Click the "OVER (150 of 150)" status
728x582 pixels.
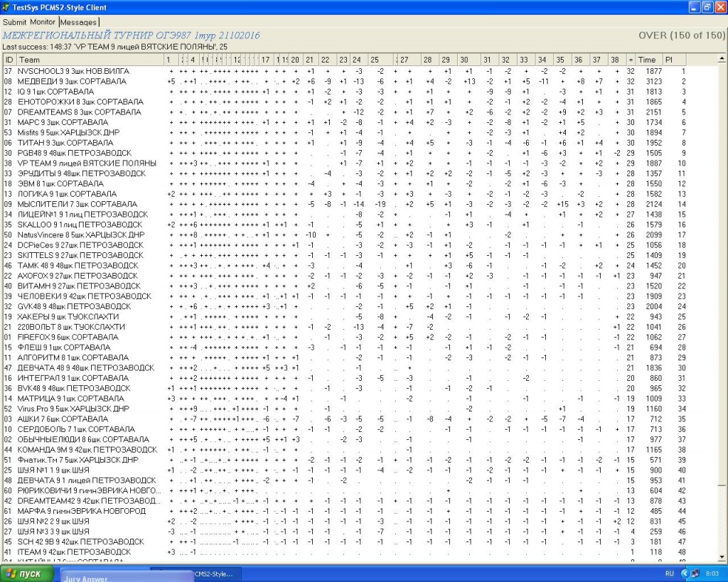coord(682,36)
